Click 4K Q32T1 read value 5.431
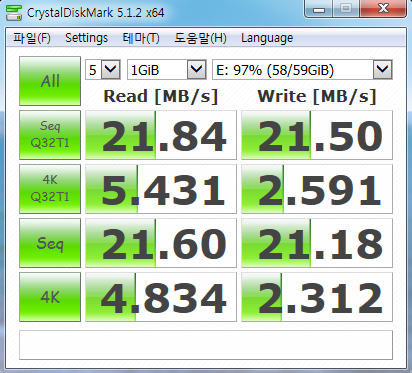412x373 pixels. click(x=161, y=189)
